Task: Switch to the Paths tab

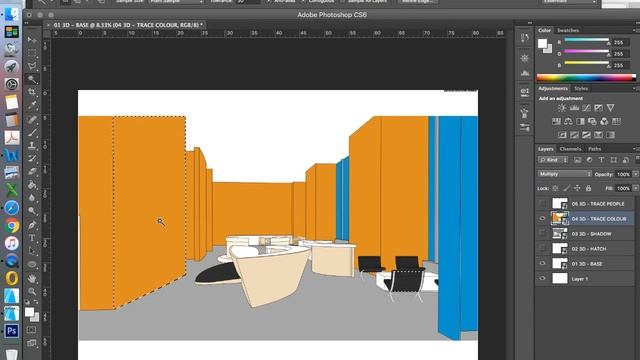Action: 595,149
